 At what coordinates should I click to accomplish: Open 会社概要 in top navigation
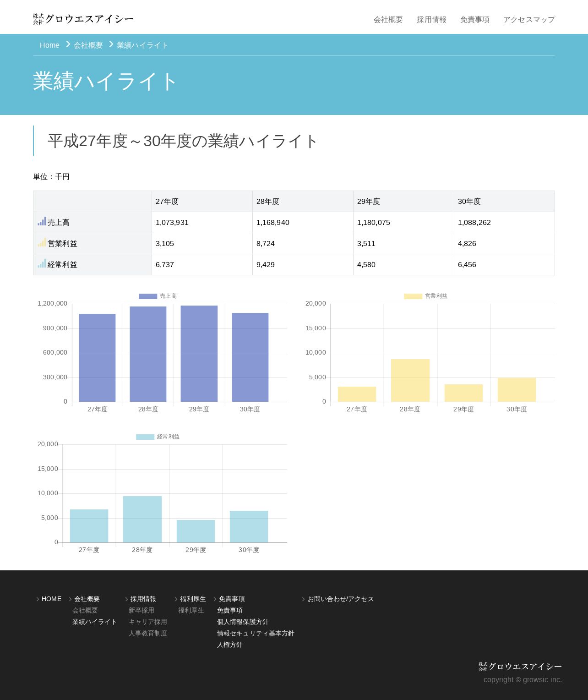pyautogui.click(x=388, y=20)
